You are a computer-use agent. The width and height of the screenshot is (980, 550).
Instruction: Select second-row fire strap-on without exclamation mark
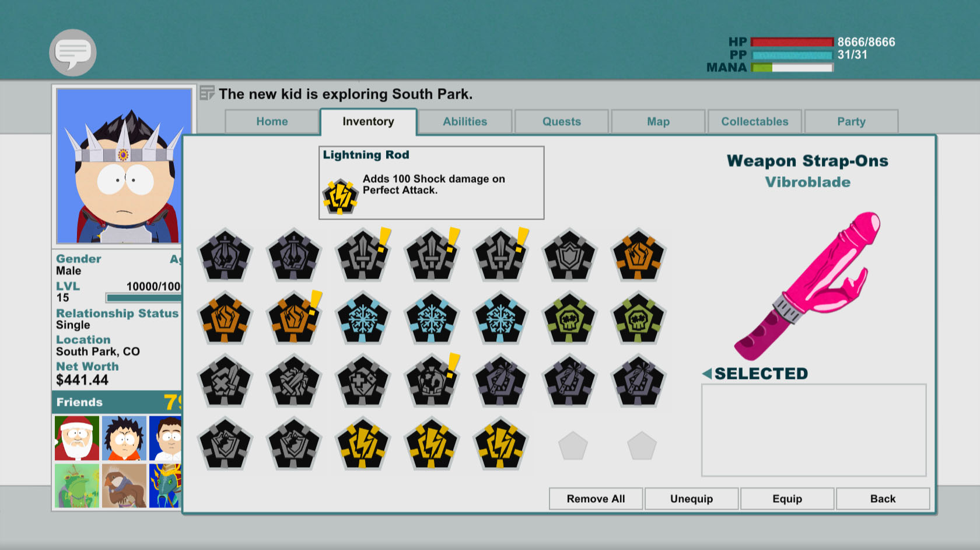(x=225, y=318)
